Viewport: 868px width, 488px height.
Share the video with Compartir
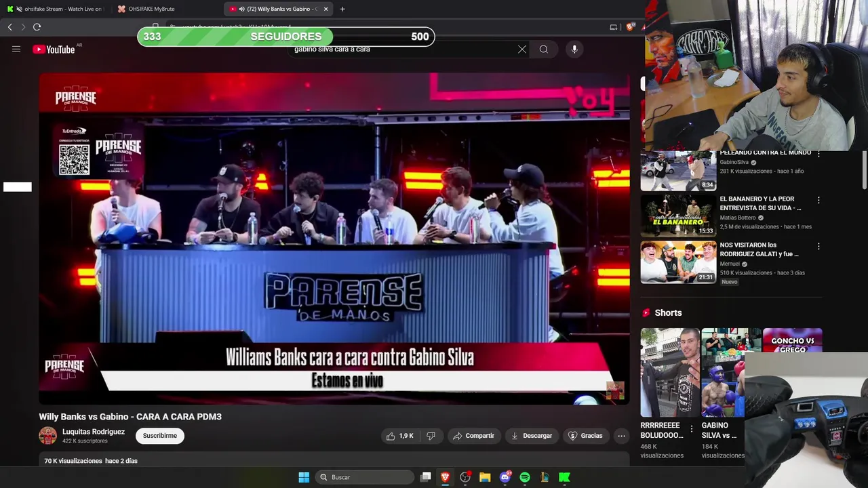pos(473,436)
